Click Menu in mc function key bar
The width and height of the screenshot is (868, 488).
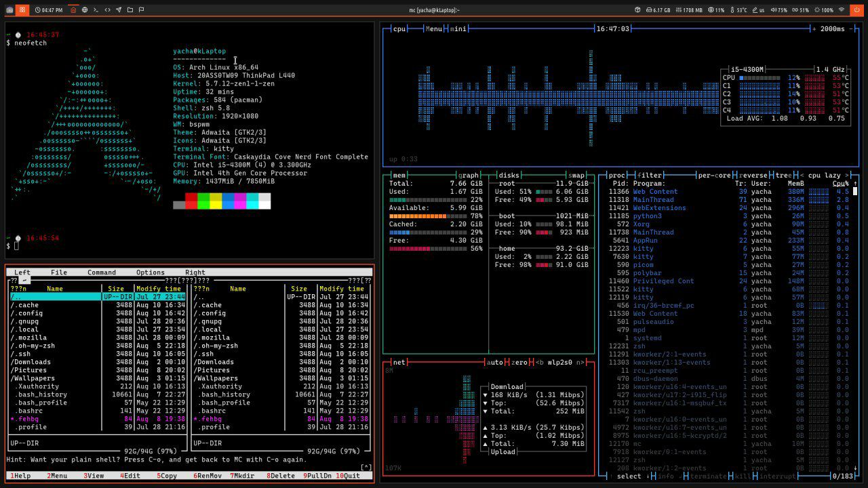[58, 476]
